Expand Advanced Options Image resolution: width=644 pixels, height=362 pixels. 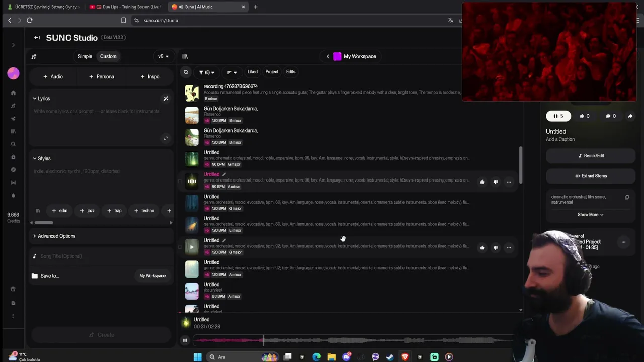pyautogui.click(x=54, y=236)
